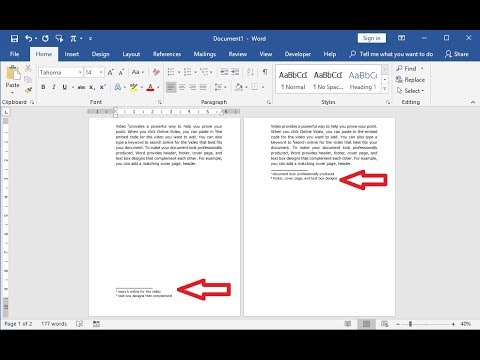Apply subscript formatting
Viewport: 480px width, 360px height.
(92, 87)
